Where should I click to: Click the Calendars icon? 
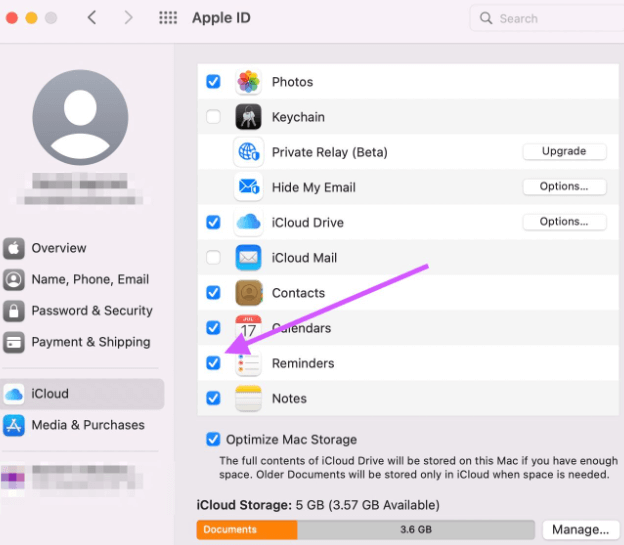(x=248, y=327)
